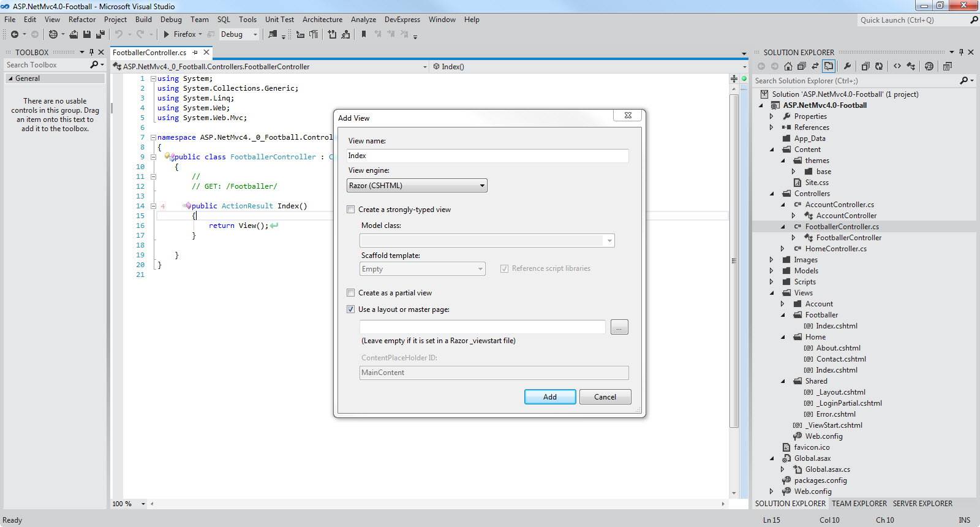
Task: Click the Refresh icon in Solution Explorer toolbar
Action: point(879,66)
